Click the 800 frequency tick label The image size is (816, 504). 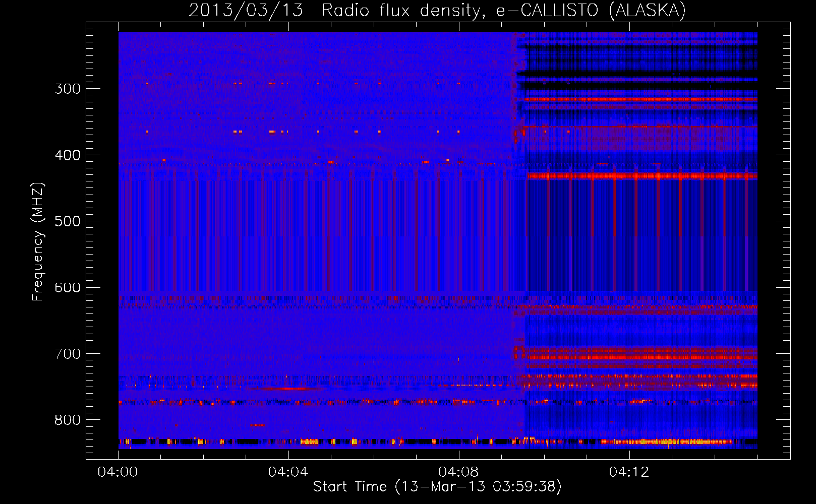click(68, 420)
